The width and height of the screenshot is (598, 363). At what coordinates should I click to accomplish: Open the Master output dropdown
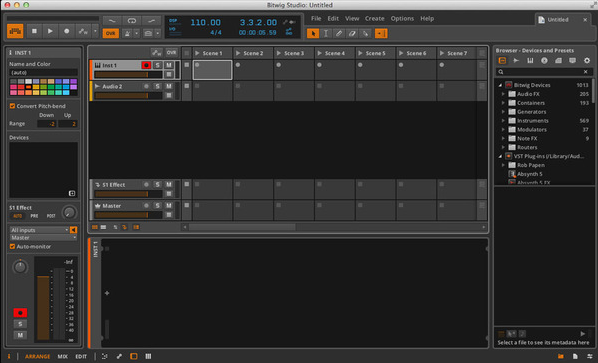click(x=43, y=238)
